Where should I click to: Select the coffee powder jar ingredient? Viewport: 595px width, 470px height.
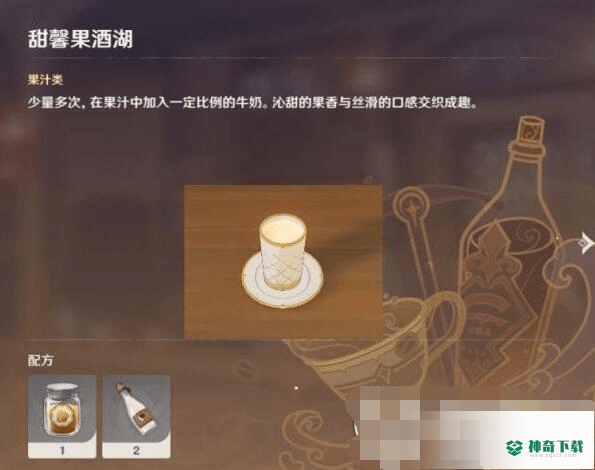(x=62, y=410)
